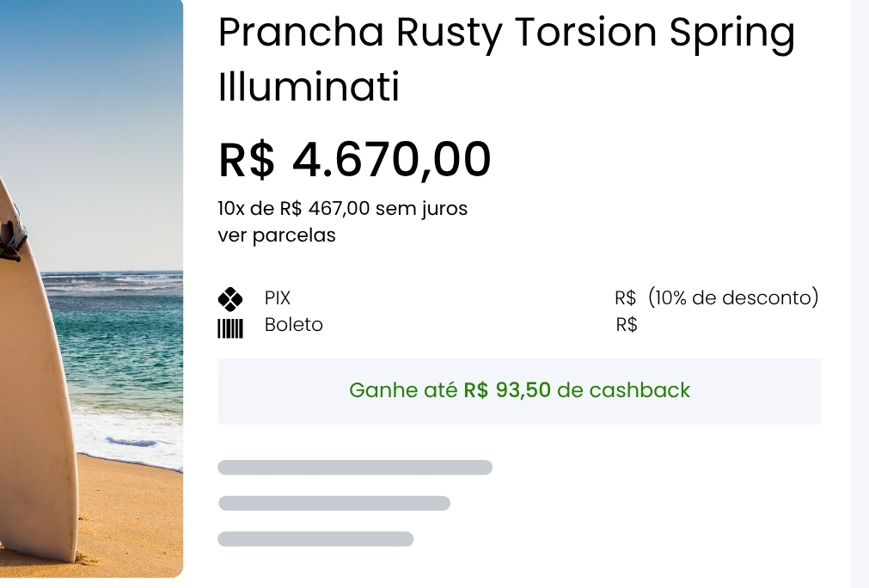This screenshot has height=588, width=869.
Task: Click the shortest gray placeholder bar
Action: [315, 539]
